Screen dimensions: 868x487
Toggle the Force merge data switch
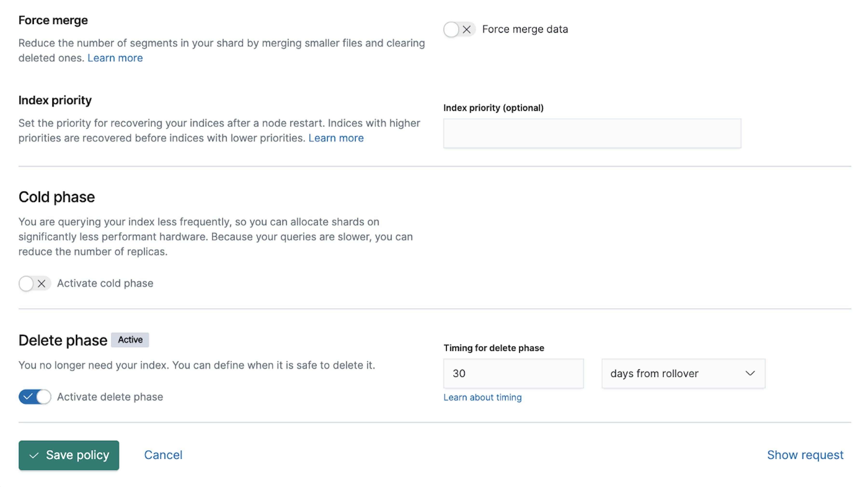459,29
